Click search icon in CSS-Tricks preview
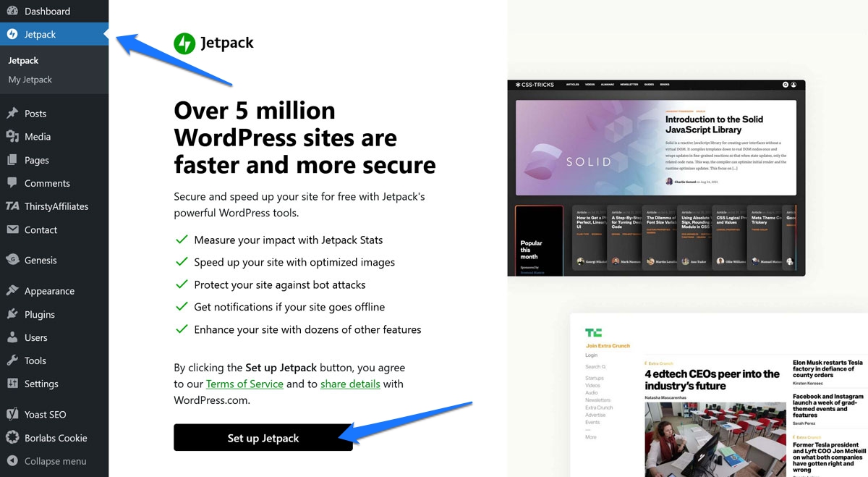868x477 pixels. 786,85
